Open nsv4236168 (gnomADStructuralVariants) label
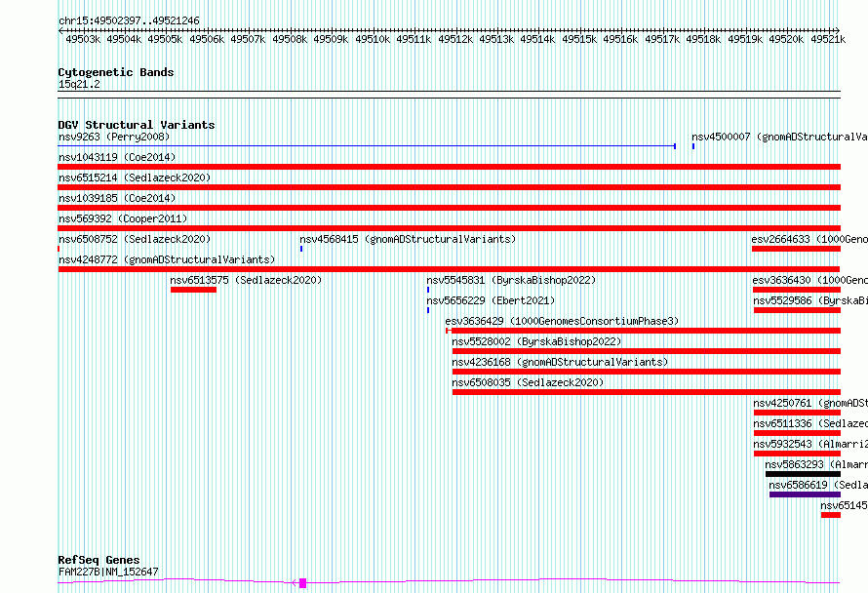The image size is (868, 593). pyautogui.click(x=560, y=362)
